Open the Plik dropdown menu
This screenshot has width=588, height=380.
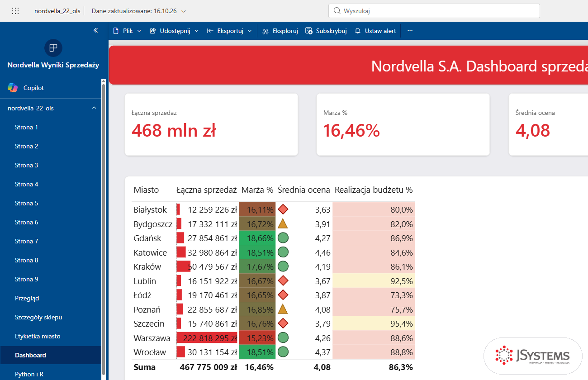(x=127, y=31)
